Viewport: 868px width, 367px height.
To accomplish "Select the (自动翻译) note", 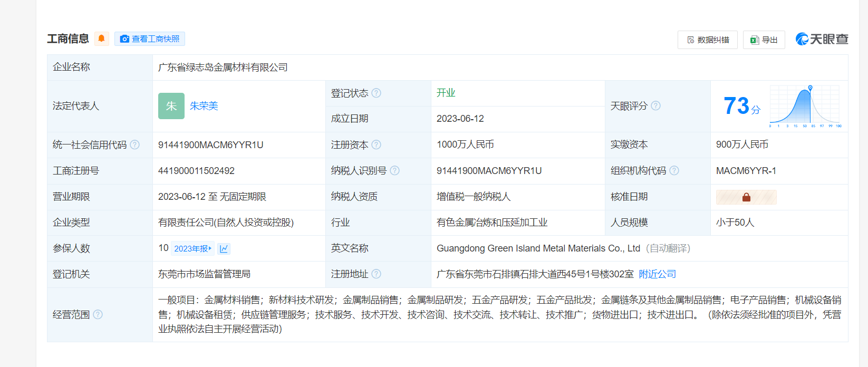I will (668, 248).
